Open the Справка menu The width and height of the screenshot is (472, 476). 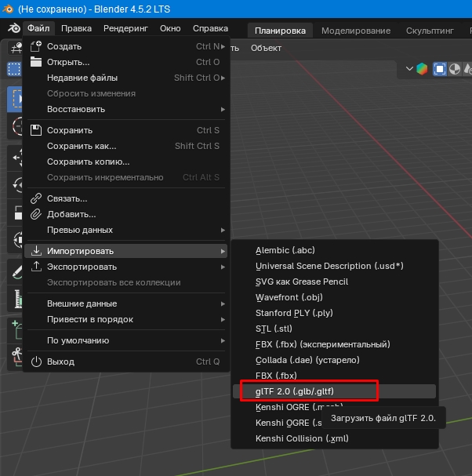point(210,28)
